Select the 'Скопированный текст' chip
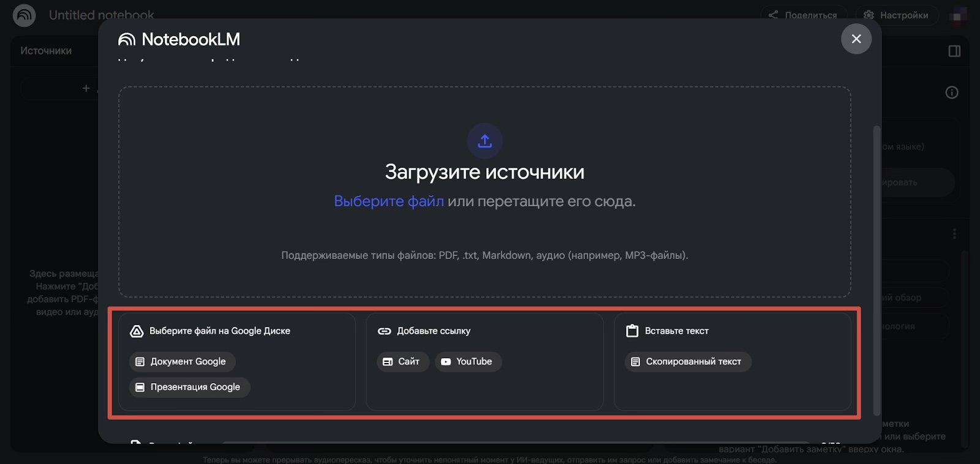This screenshot has width=980, height=464. [688, 362]
